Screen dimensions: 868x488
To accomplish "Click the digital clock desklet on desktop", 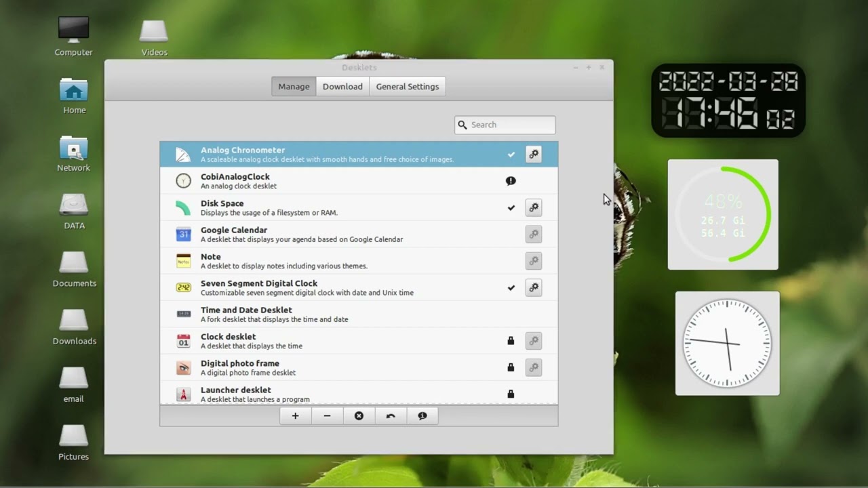I will 728,100.
